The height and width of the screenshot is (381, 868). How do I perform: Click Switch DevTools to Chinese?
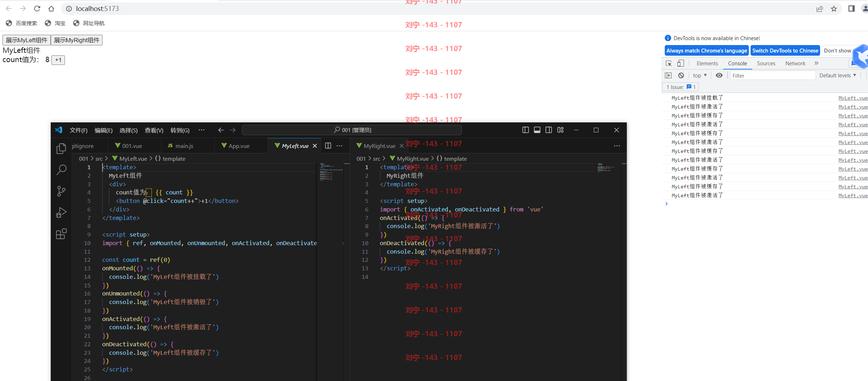click(785, 51)
